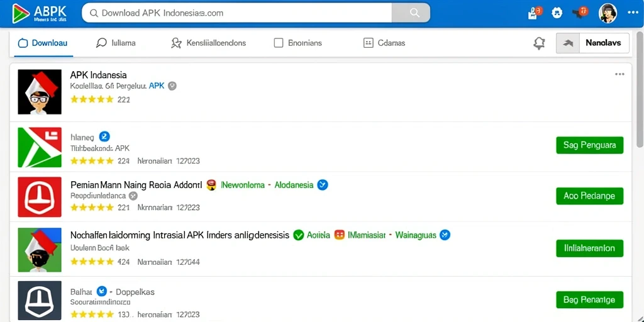Toggle the checkbox next to Bnomians

pyautogui.click(x=279, y=43)
